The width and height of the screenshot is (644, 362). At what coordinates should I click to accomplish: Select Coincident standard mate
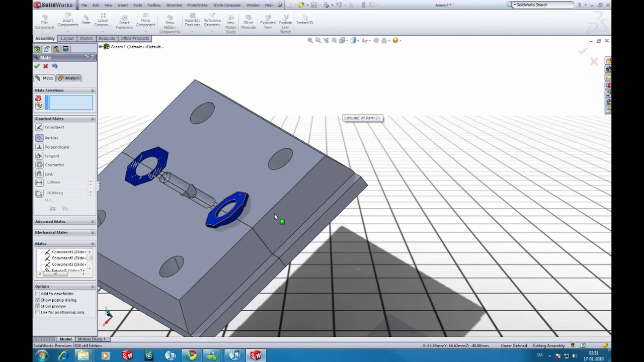click(x=50, y=128)
